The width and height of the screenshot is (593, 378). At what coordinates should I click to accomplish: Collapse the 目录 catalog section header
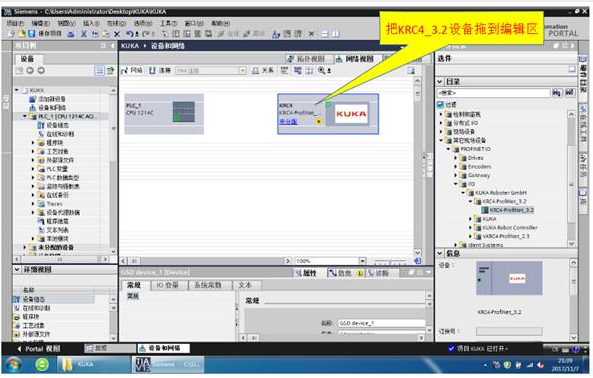pos(440,81)
